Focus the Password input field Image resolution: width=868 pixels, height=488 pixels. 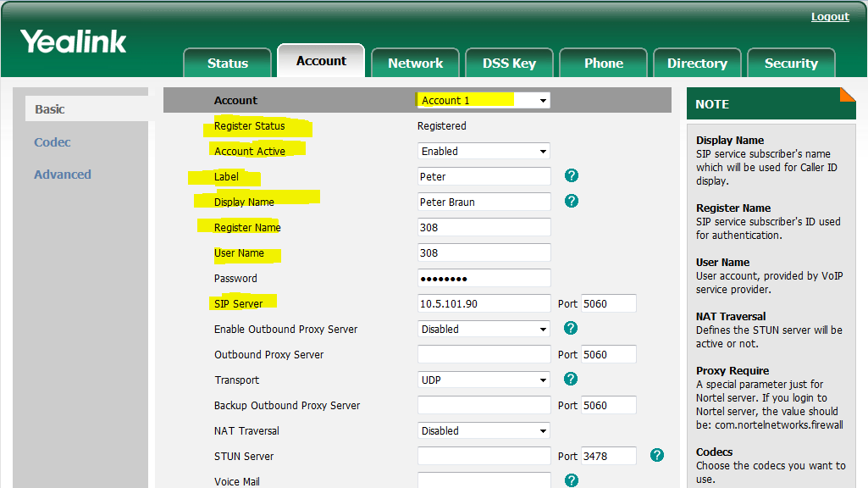pyautogui.click(x=484, y=278)
